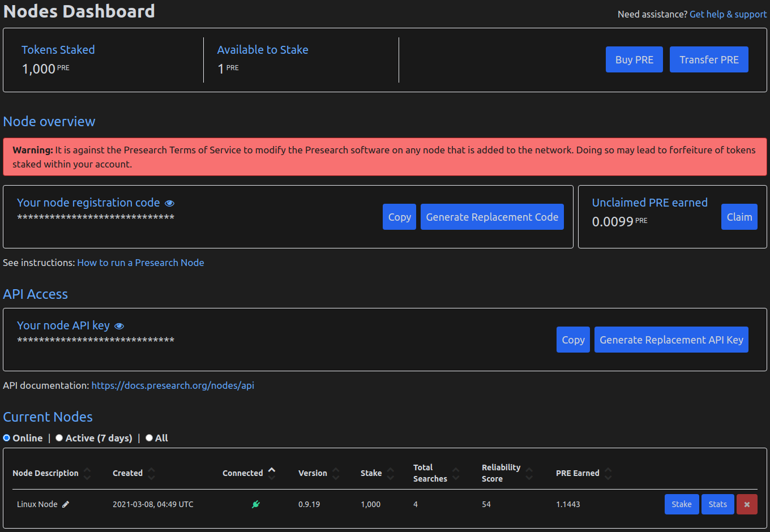Open How to run a Presearch Node

coord(140,263)
